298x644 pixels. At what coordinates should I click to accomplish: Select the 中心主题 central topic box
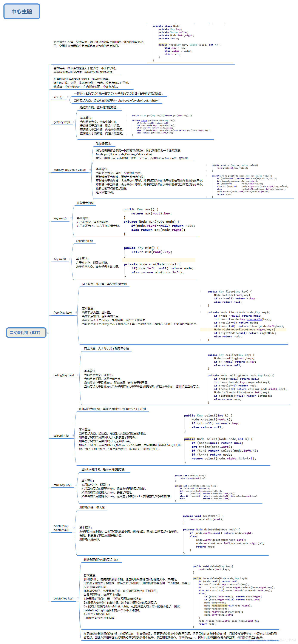22,11
